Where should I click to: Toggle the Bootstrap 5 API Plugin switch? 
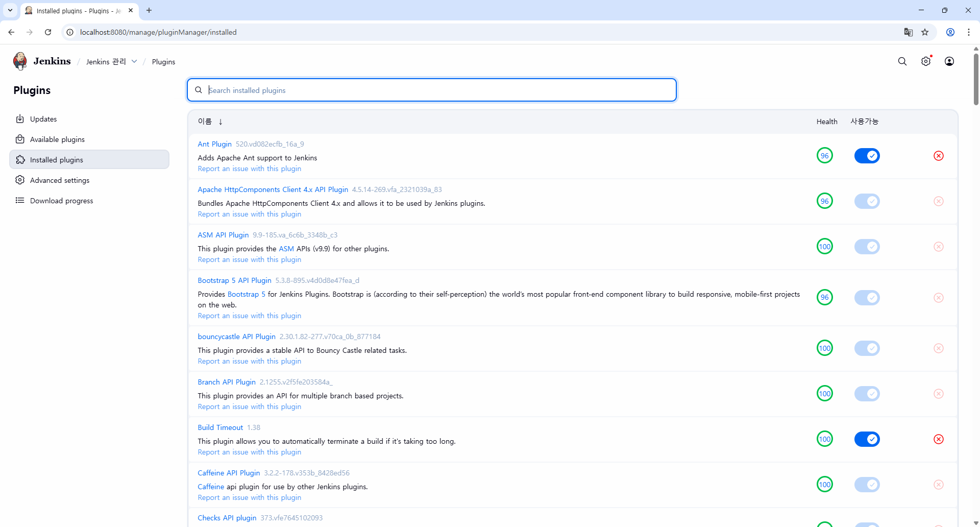tap(867, 297)
